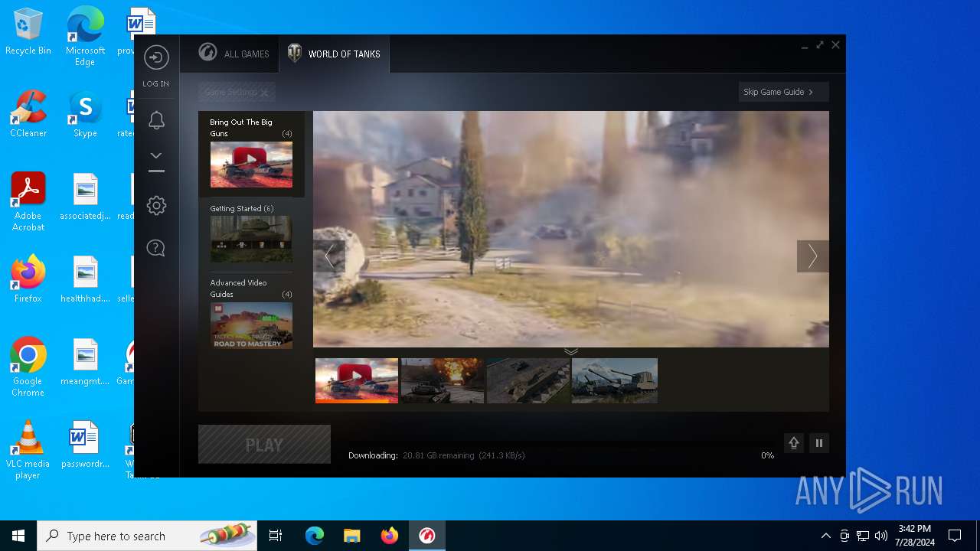980x551 pixels.
Task: Switch to the All Games tab
Action: point(234,54)
